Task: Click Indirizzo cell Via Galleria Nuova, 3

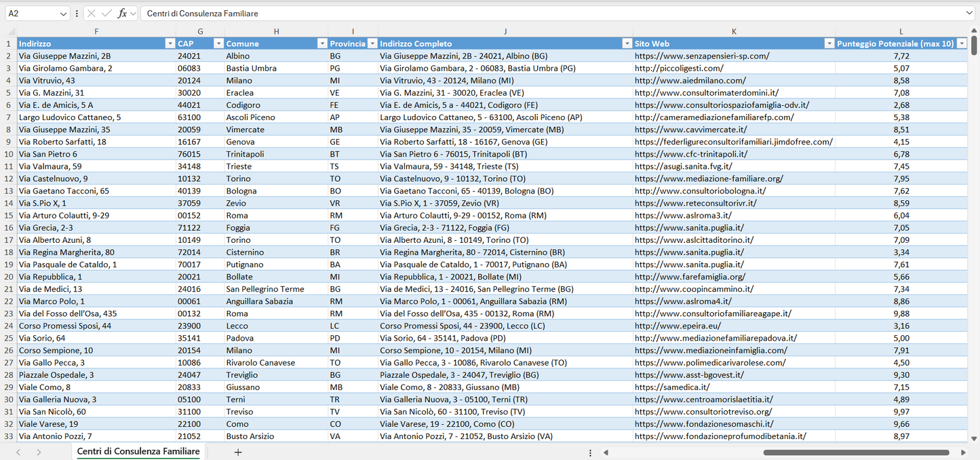Action: pyautogui.click(x=96, y=400)
